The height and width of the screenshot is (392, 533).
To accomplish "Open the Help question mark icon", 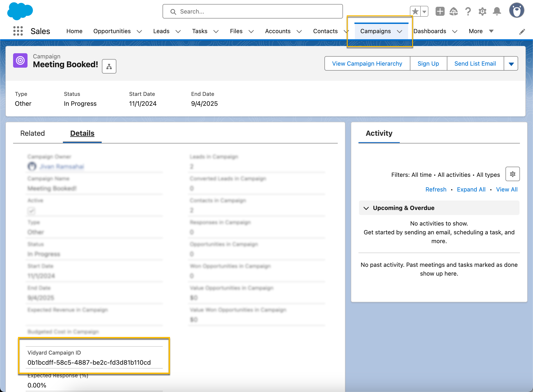I will (x=468, y=11).
